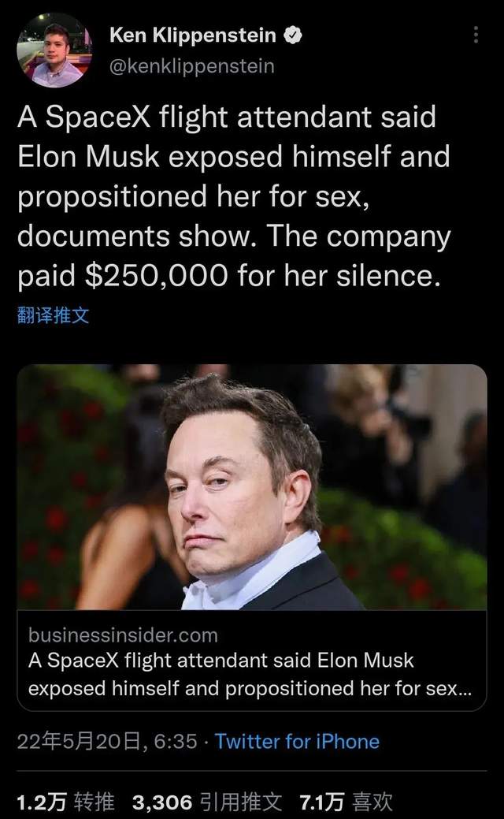Click the Twitter for iPhone source link
The image size is (504, 819).
(297, 741)
